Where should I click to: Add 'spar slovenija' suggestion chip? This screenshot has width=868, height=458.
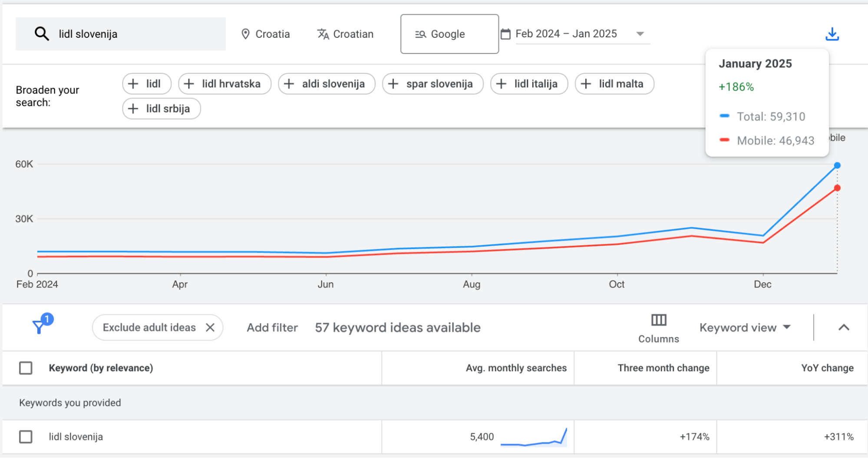point(432,84)
